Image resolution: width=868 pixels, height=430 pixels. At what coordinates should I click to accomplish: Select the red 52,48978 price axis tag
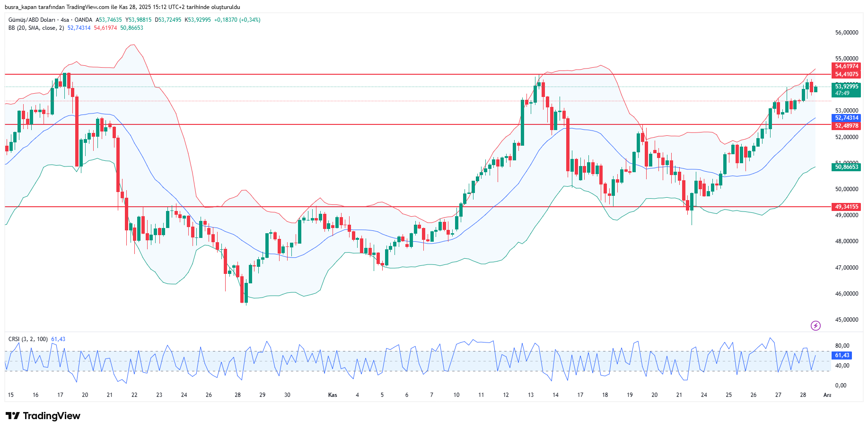(846, 126)
